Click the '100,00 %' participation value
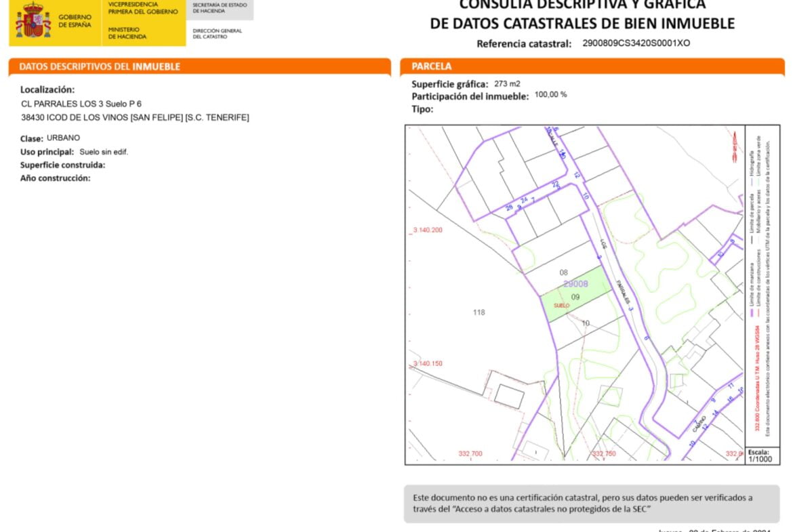The height and width of the screenshot is (532, 793). [x=551, y=95]
